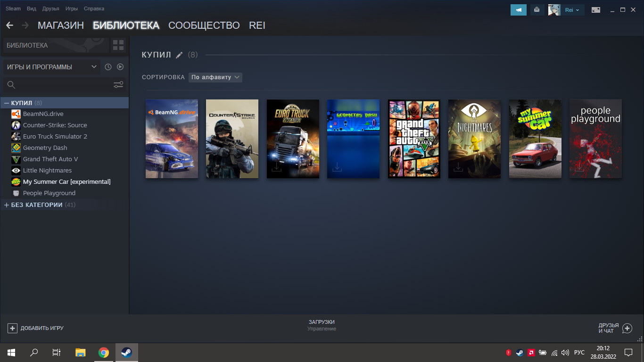
Task: Go forward with the right arrow
Action: click(25, 25)
